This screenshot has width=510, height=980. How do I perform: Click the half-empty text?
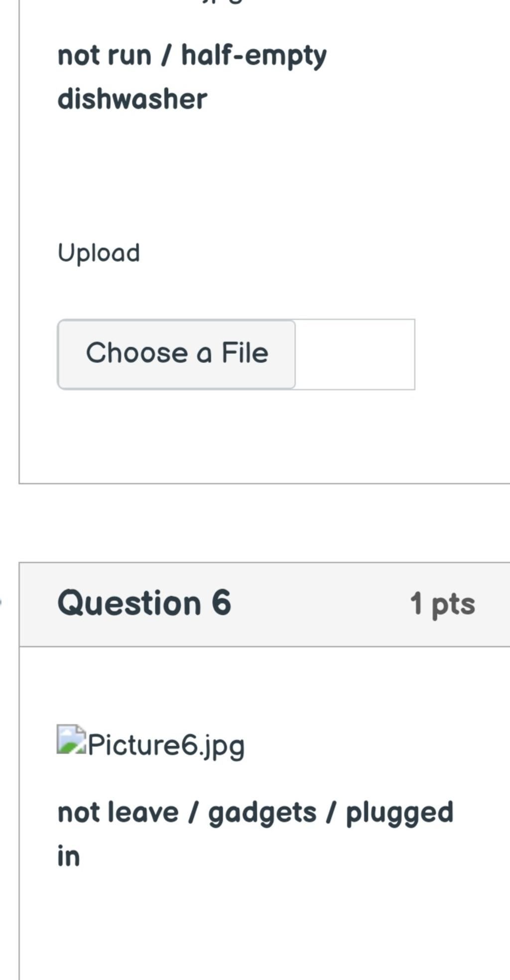254,56
